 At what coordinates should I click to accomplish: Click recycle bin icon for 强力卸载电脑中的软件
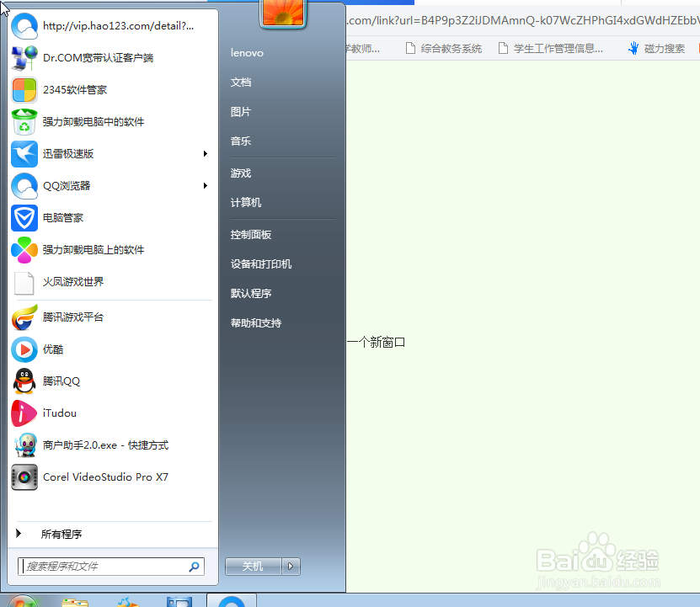pyautogui.click(x=24, y=122)
